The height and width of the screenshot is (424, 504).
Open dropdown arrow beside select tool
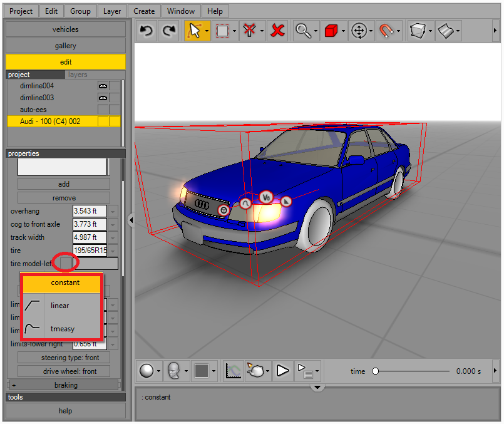click(207, 31)
